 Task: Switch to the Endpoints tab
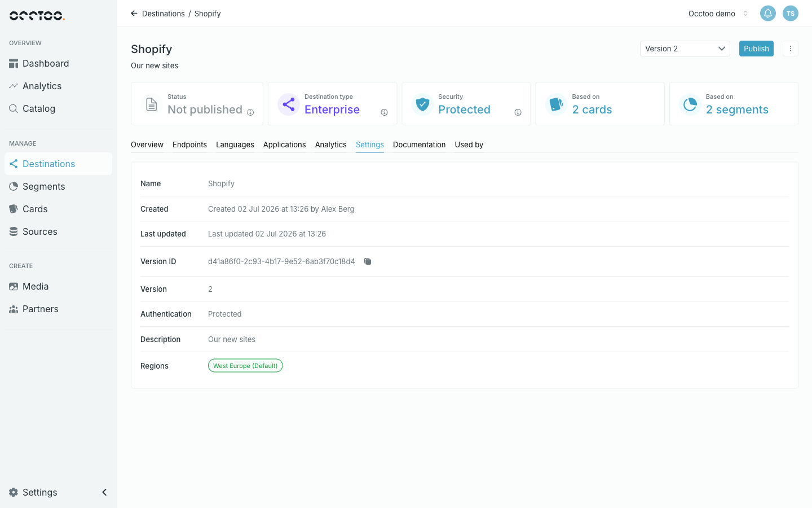[189, 145]
